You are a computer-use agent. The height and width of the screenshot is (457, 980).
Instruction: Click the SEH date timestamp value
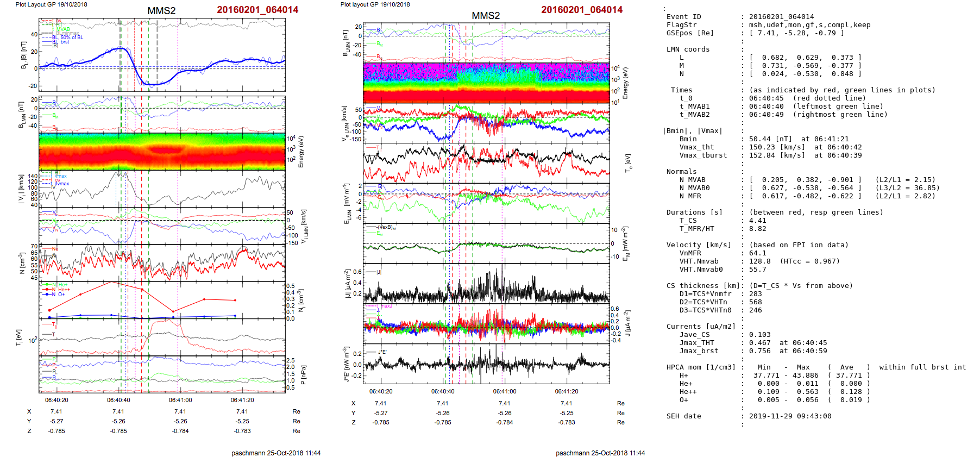click(x=790, y=416)
